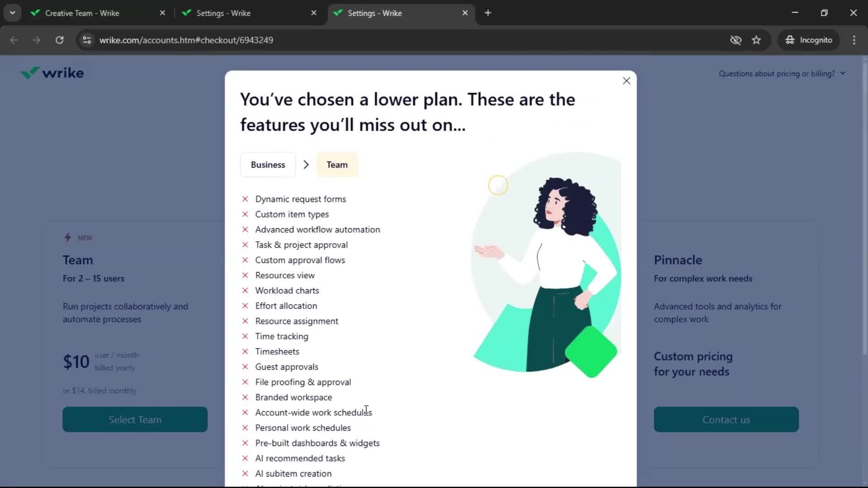Viewport: 868px width, 488px height.
Task: Expand Questions about pricing or billing
Action: 782,73
